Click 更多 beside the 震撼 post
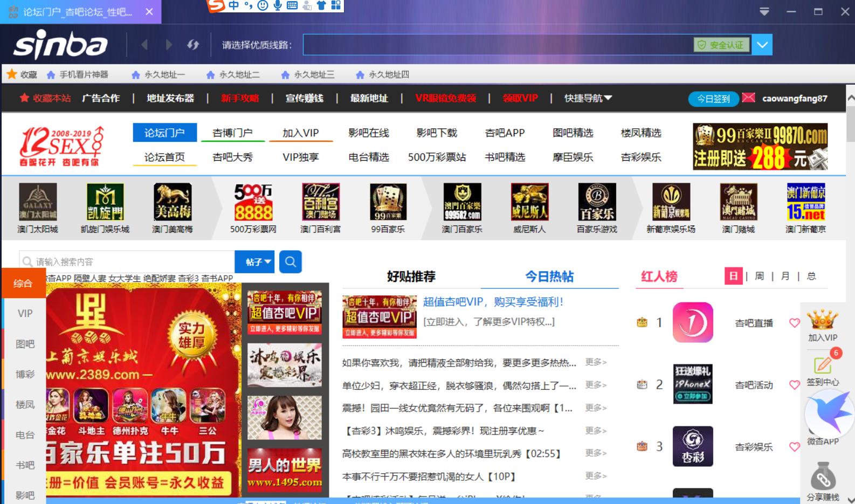The width and height of the screenshot is (855, 504). [596, 408]
